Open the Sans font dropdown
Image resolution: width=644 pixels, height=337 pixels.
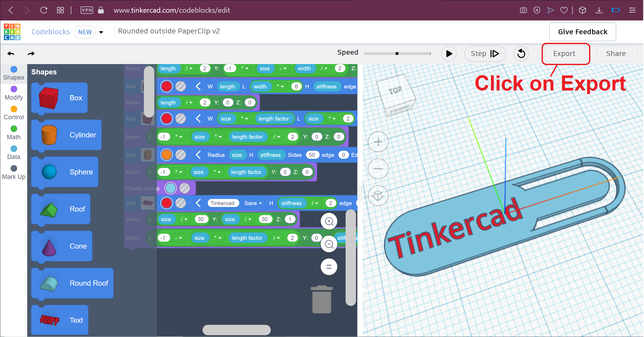pos(253,203)
